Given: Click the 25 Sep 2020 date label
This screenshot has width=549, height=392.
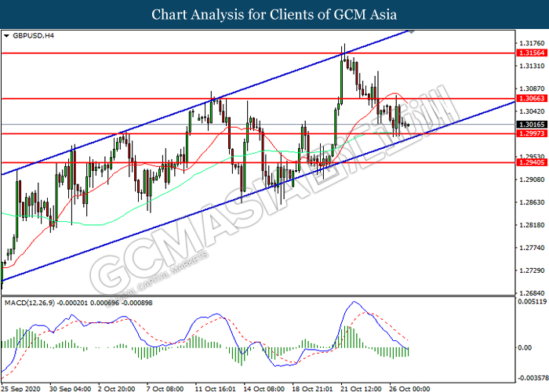Looking at the screenshot, I should tap(20, 389).
